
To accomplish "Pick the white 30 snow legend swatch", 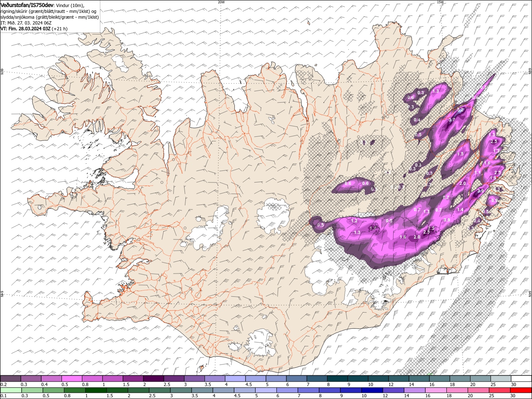I will click(522, 379).
